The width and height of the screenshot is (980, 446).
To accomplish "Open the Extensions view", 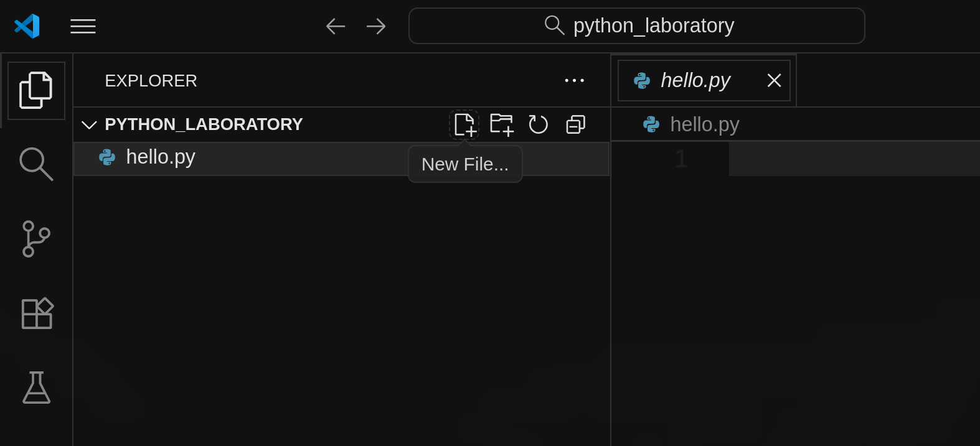I will 36,314.
